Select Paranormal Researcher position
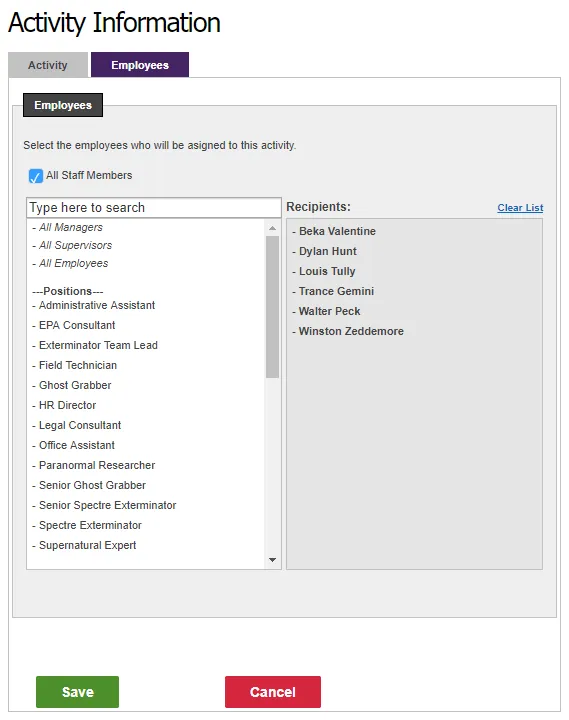The image size is (569, 720). click(x=97, y=465)
